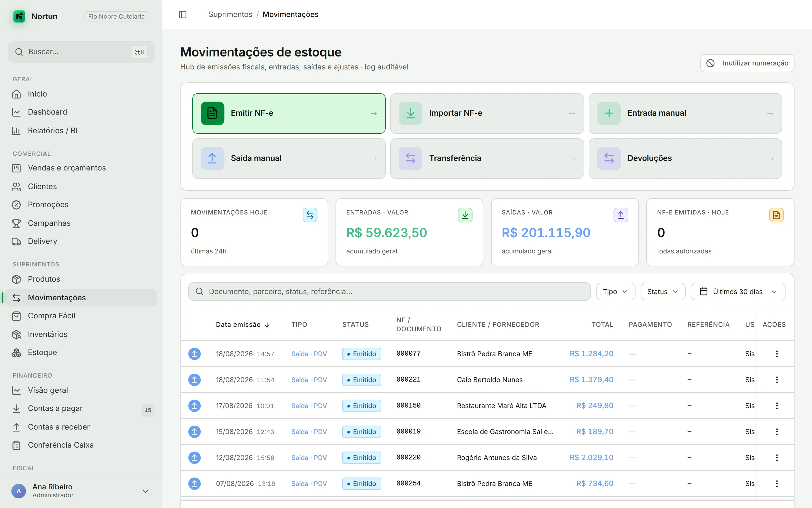Click document number 000254
The image size is (812, 508).
tap(408, 483)
